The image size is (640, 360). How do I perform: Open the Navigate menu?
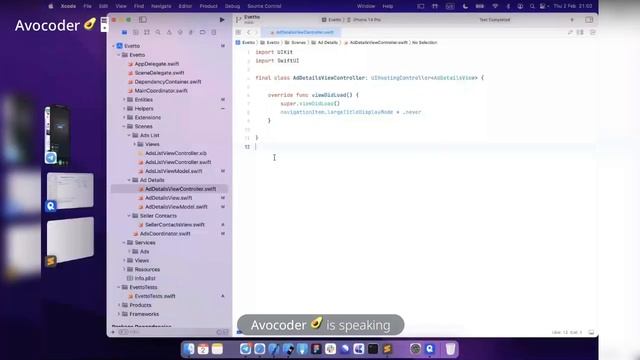(x=161, y=6)
